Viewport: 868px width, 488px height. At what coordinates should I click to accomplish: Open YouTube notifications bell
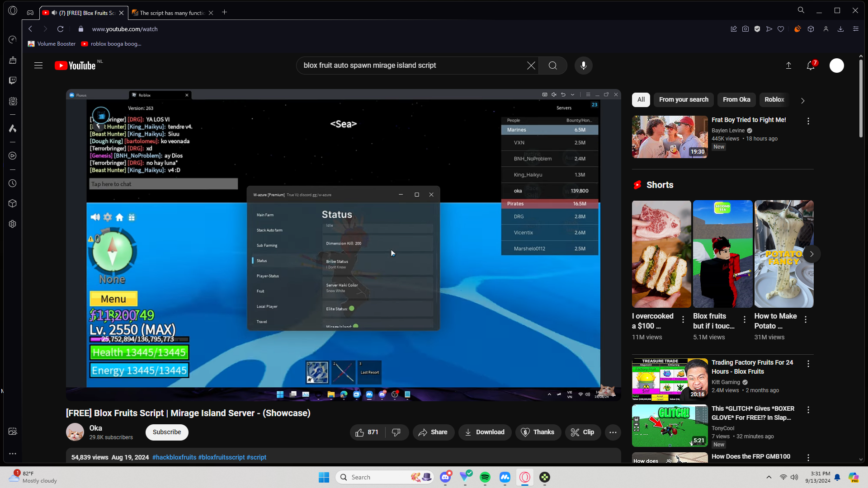tap(811, 66)
